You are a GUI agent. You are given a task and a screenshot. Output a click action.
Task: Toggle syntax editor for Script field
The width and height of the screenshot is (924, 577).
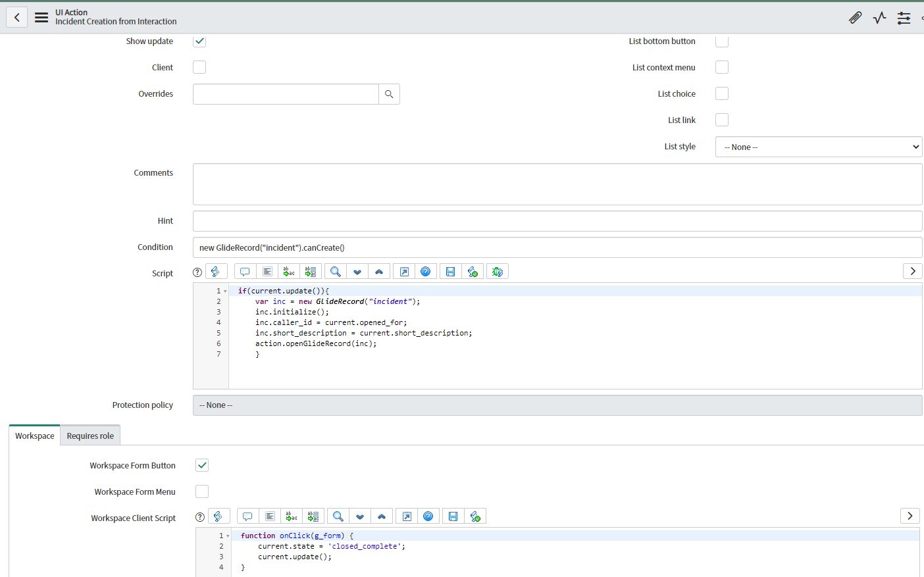217,272
